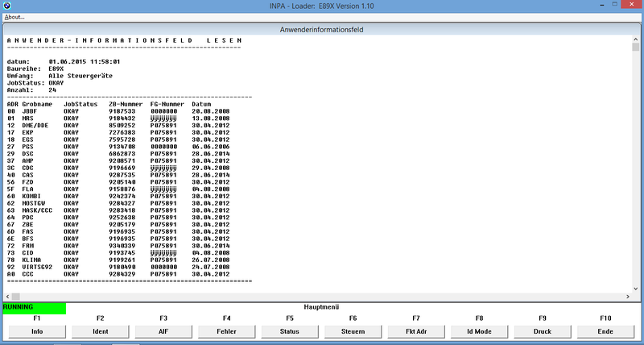Click the F1 Info button
Viewport: 644px width, 345px height.
tap(37, 331)
